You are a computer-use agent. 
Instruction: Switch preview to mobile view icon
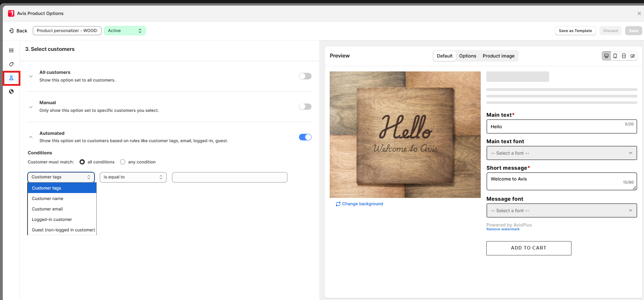tap(615, 56)
